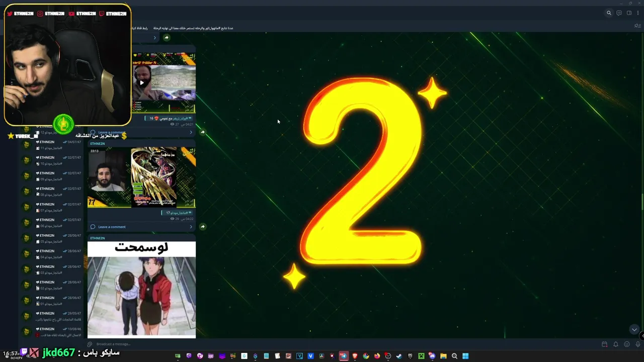Screen dimensions: 644x362
Task: Select list row مانجا_مودلو 02
Action: pos(53,286)
